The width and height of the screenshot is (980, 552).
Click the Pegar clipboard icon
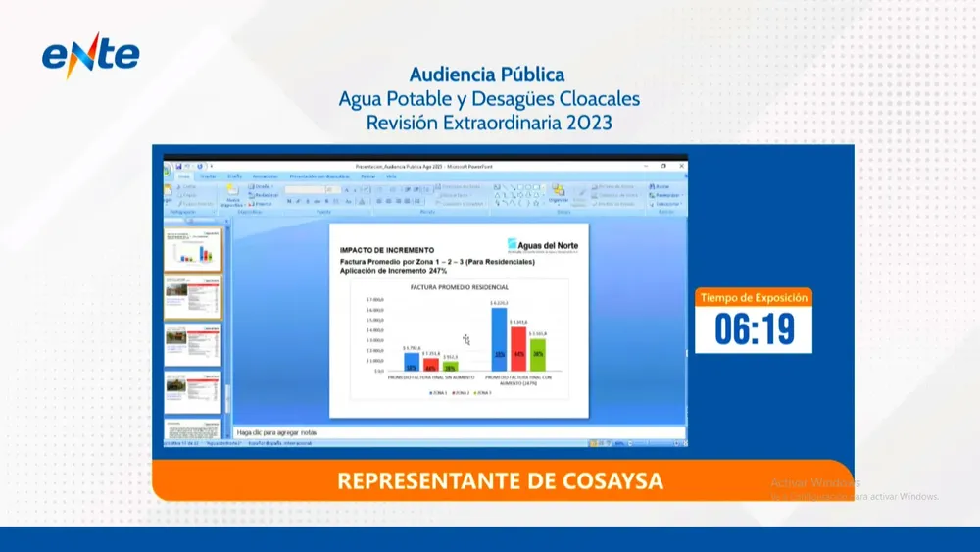click(x=170, y=191)
